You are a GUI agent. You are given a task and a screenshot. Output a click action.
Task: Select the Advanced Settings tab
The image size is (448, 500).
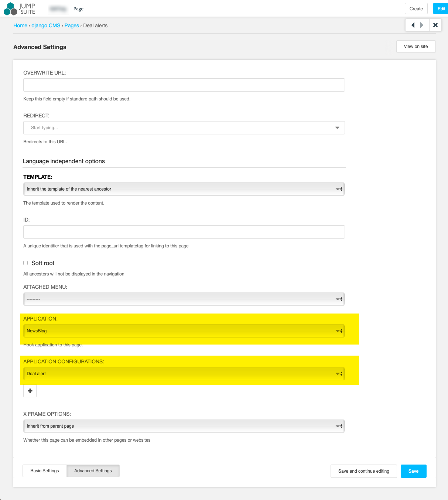(x=93, y=471)
